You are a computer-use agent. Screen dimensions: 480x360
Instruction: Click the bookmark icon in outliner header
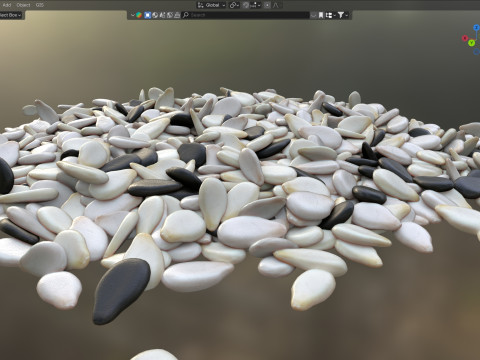coord(321,15)
